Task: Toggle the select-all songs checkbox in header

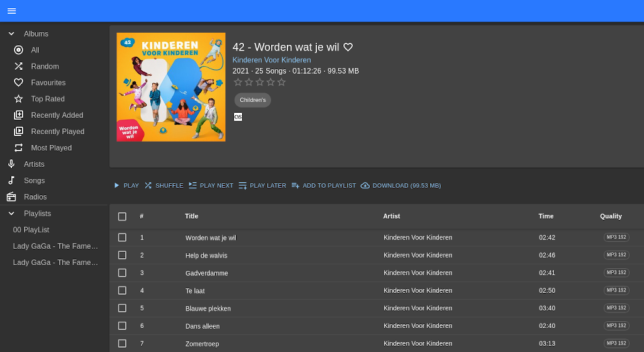Action: click(122, 217)
